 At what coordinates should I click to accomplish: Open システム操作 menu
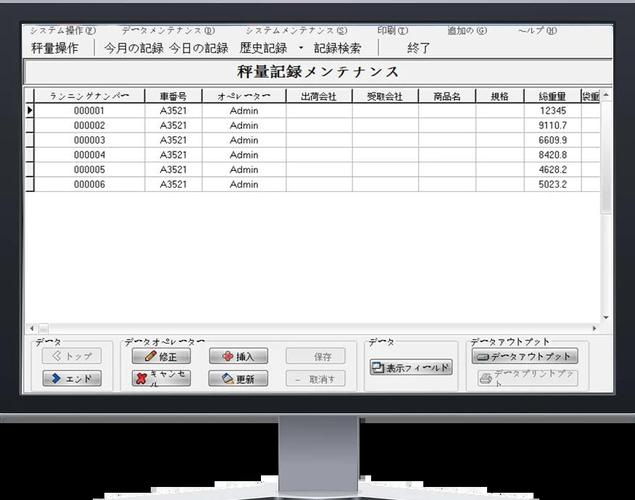pyautogui.click(x=63, y=31)
